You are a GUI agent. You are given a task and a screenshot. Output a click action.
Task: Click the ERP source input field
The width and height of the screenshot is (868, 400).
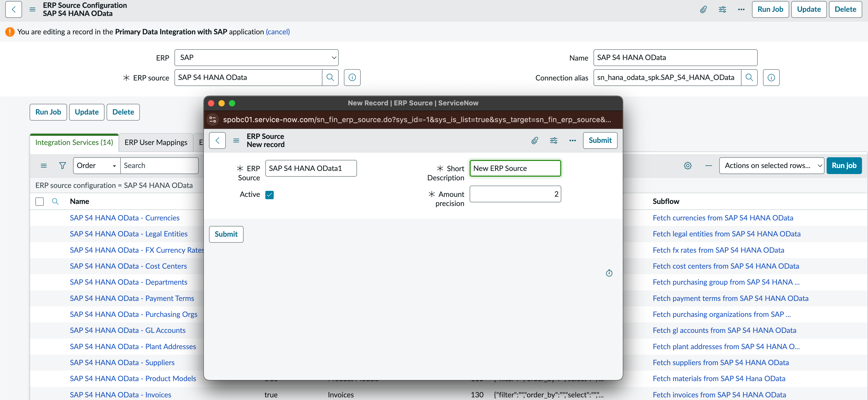248,78
